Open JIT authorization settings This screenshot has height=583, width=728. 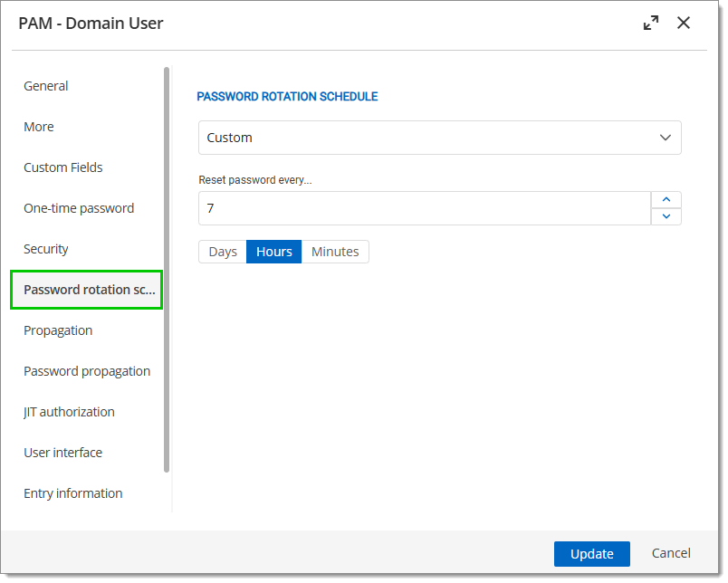click(69, 412)
